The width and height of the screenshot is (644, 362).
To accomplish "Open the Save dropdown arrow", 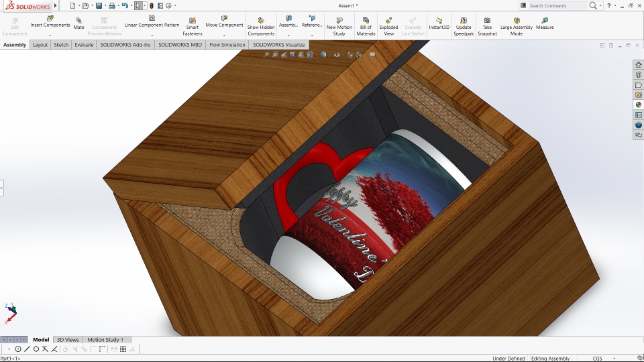I will (105, 6).
